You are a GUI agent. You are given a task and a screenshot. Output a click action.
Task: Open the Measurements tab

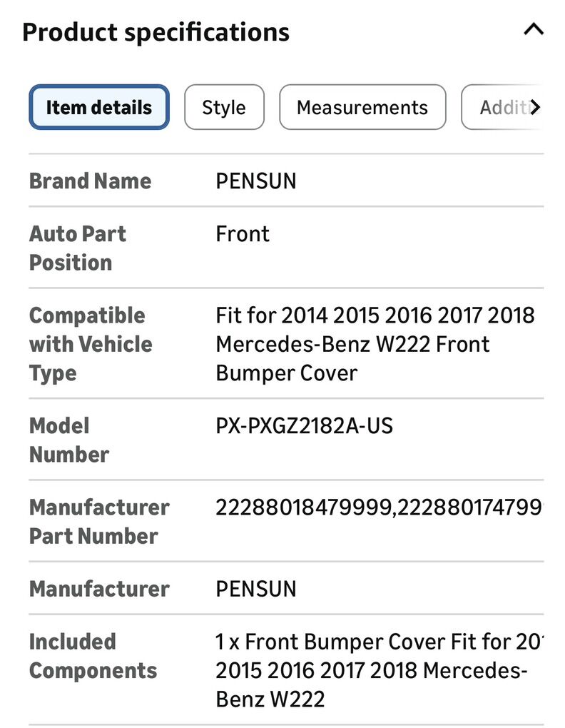pyautogui.click(x=362, y=108)
